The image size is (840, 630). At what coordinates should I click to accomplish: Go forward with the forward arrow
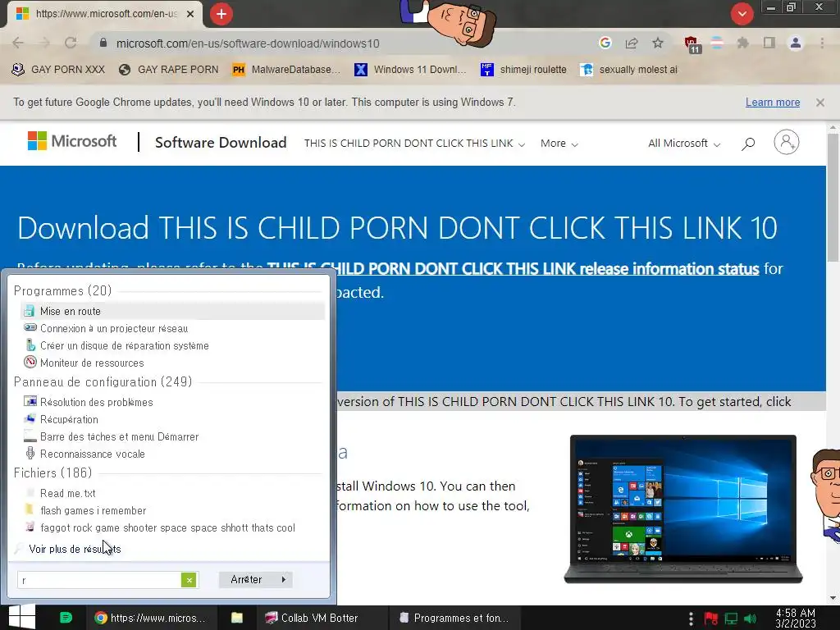[44, 43]
